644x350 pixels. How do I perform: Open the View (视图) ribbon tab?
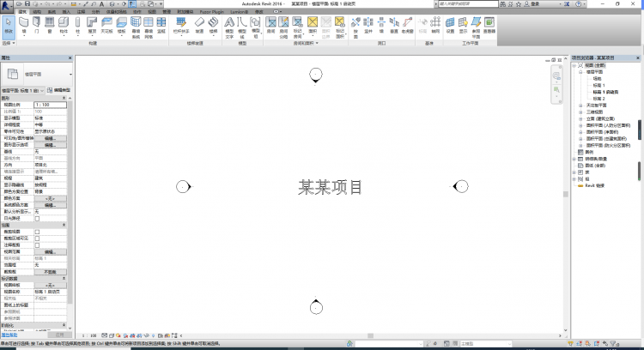[x=152, y=12]
